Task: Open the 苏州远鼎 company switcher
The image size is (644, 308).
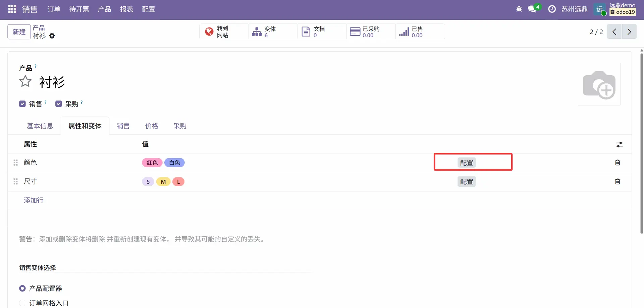Action: [x=574, y=9]
